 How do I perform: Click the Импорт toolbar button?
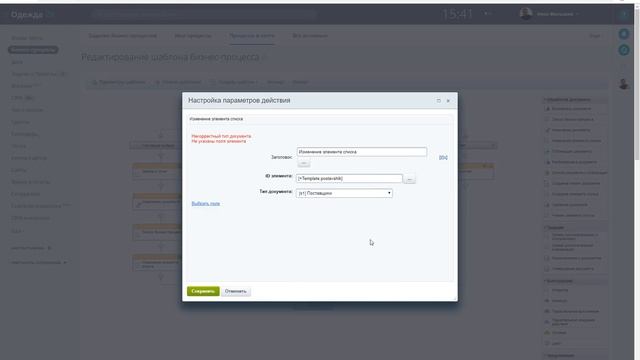pos(300,82)
